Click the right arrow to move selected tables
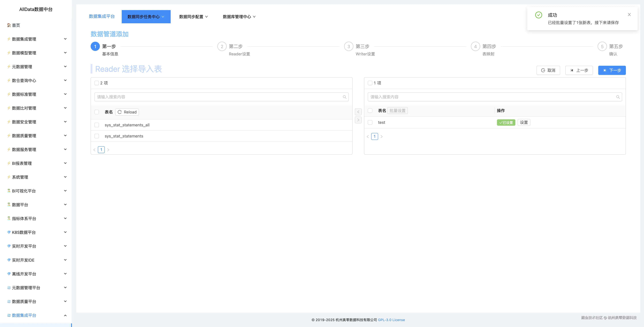The height and width of the screenshot is (327, 644). (x=358, y=120)
